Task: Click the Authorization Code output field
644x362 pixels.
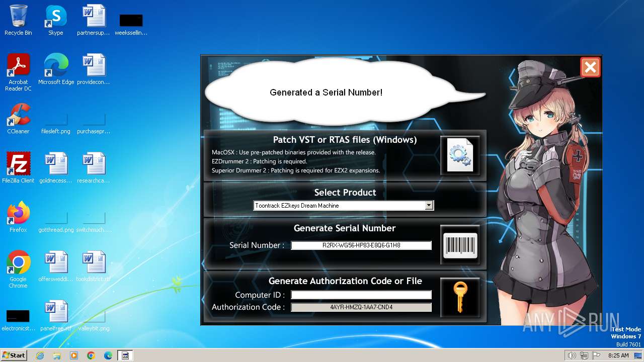Action: pyautogui.click(x=361, y=307)
